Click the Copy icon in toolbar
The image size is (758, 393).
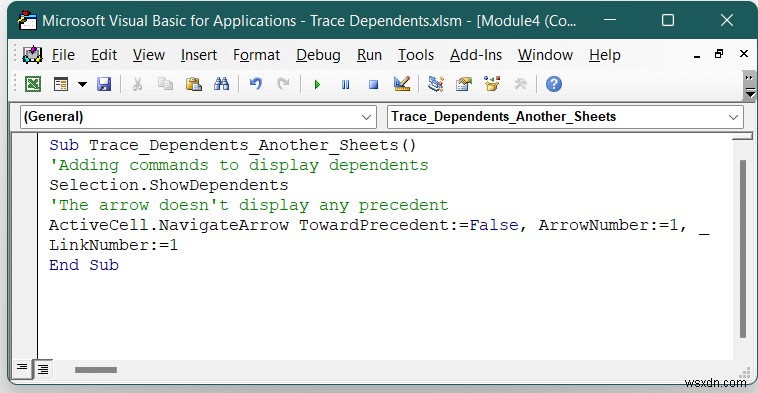click(165, 85)
